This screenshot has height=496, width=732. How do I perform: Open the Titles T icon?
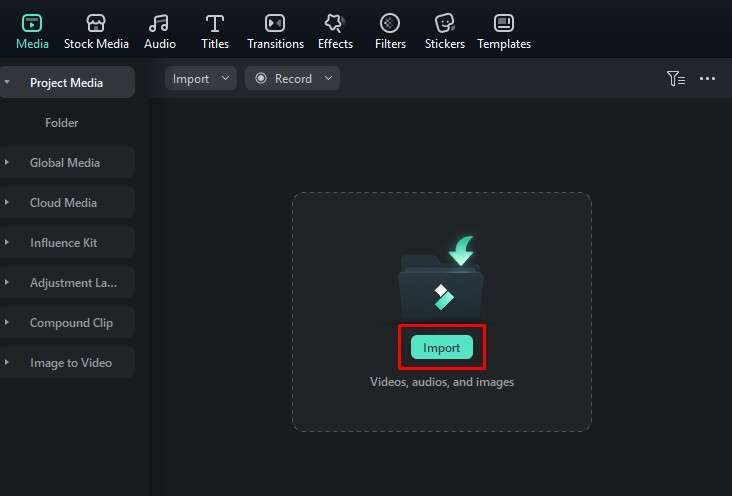click(x=215, y=23)
